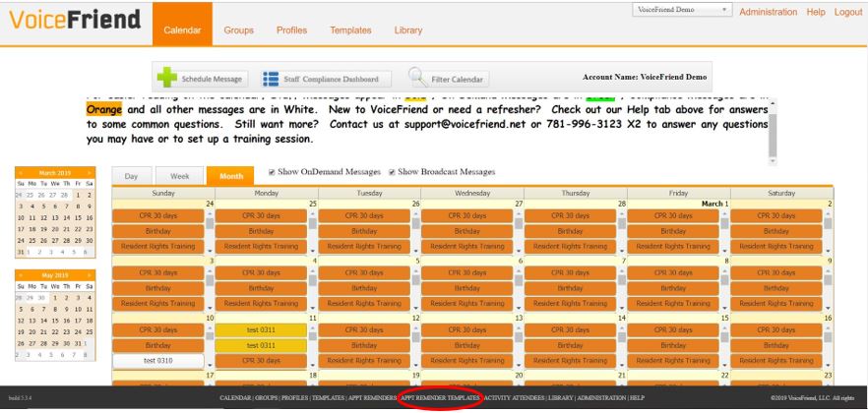Open the Staff Compliance Dashboard

[326, 79]
